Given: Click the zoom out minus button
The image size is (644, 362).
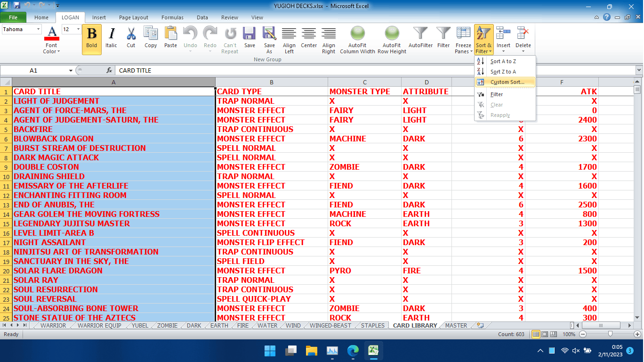Looking at the screenshot, I should tap(583, 334).
